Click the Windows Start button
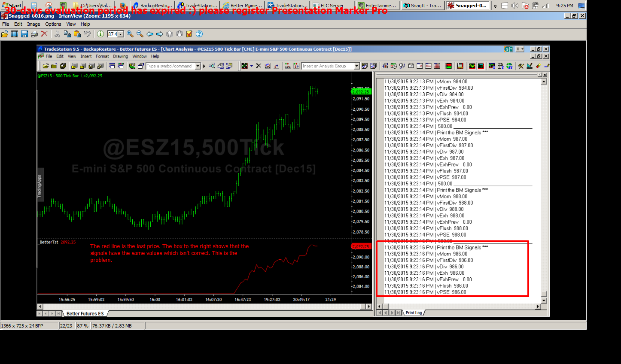This screenshot has width=621, height=364. pyautogui.click(x=12, y=6)
